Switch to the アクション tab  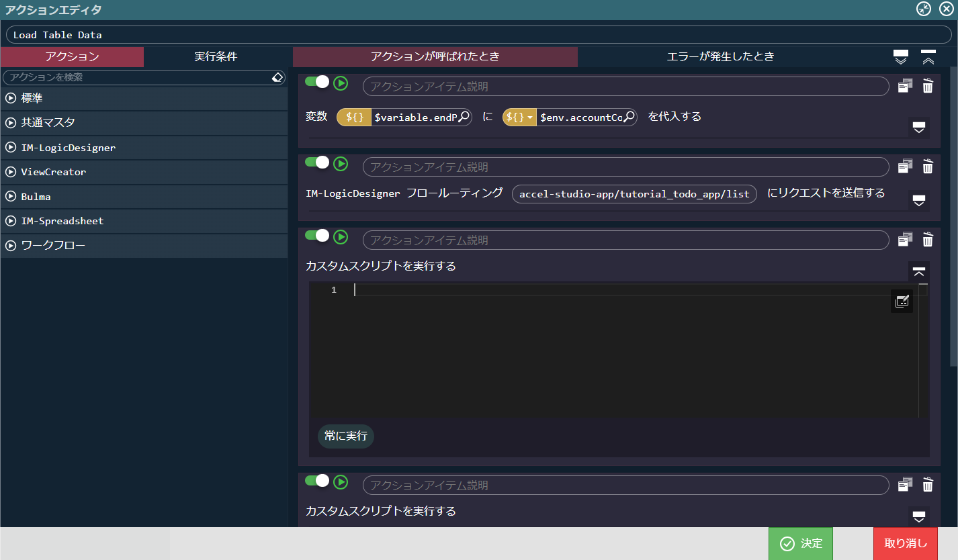(72, 56)
